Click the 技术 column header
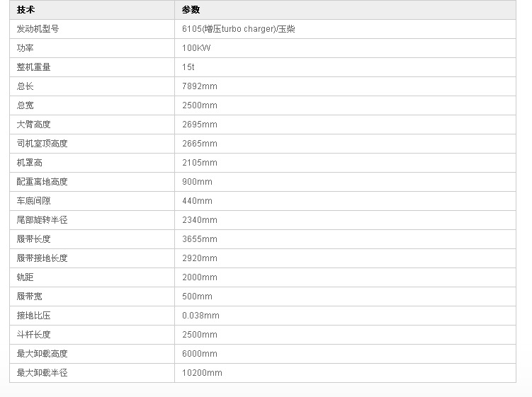This screenshot has width=532, height=397. click(x=26, y=10)
